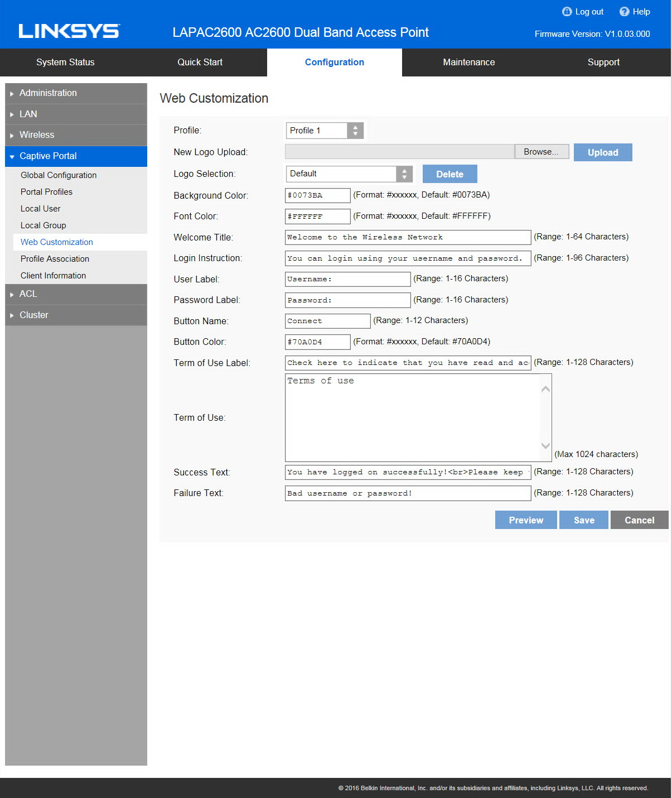Click the Term of Use scroll up arrow
This screenshot has width=672, height=798.
[546, 389]
